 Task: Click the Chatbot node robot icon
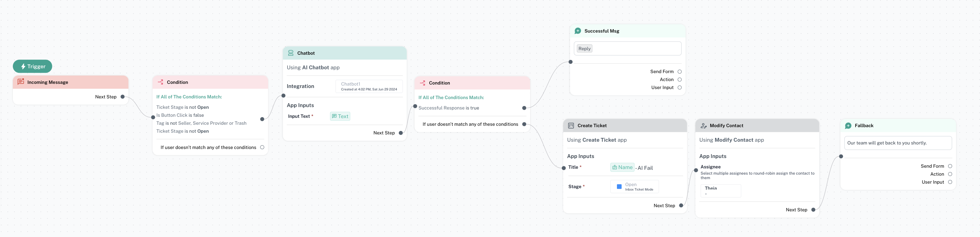click(x=291, y=53)
